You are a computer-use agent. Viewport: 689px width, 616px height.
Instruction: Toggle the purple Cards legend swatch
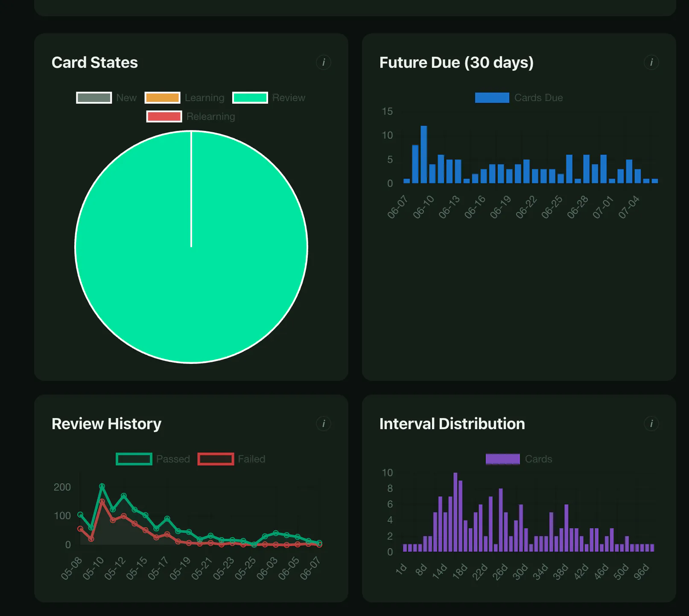[503, 459]
